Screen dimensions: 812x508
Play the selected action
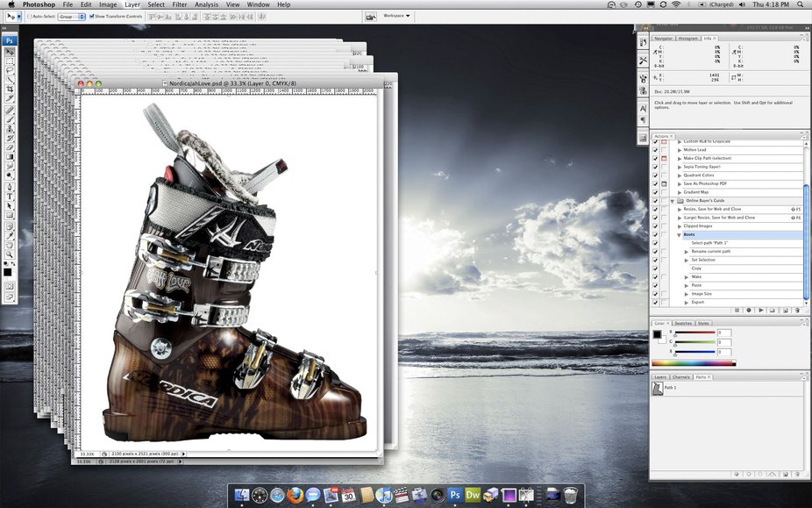point(761,311)
